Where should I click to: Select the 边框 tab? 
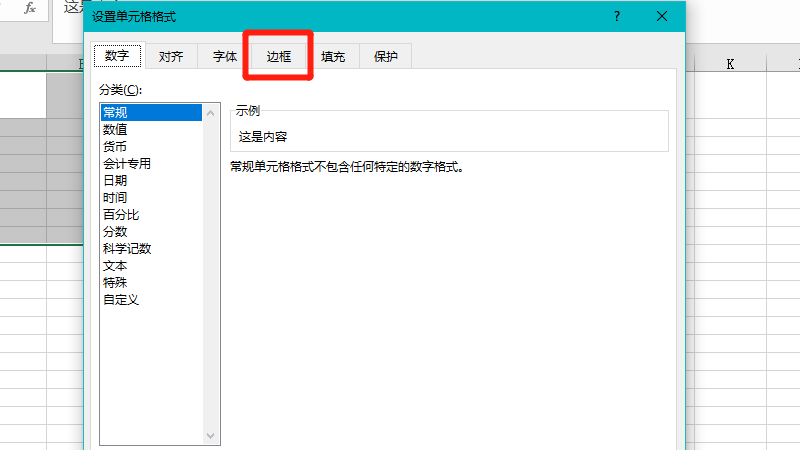tap(279, 57)
